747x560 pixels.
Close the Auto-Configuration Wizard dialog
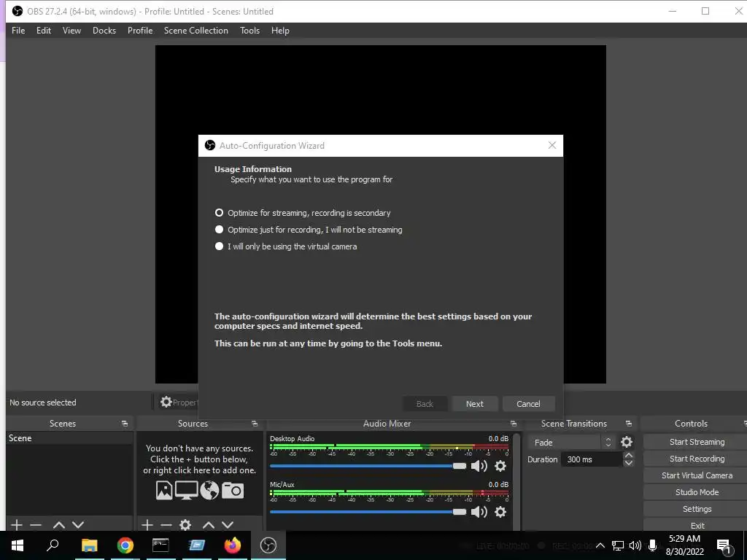552,145
